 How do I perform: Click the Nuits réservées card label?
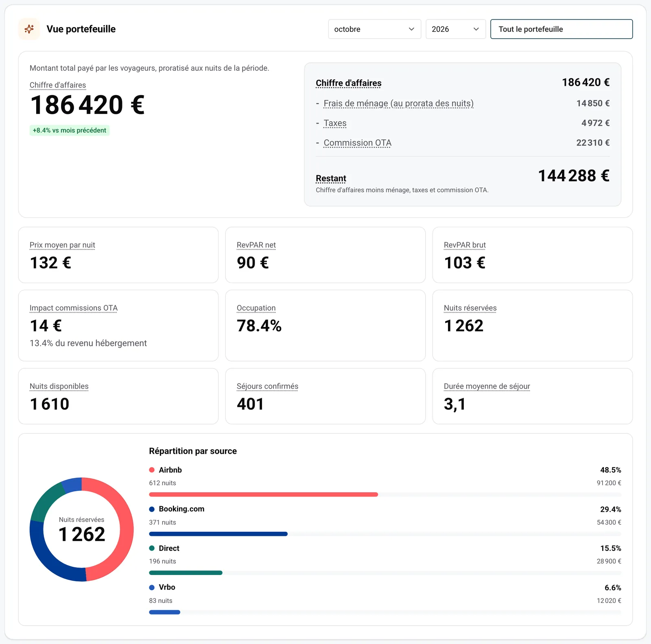click(470, 308)
